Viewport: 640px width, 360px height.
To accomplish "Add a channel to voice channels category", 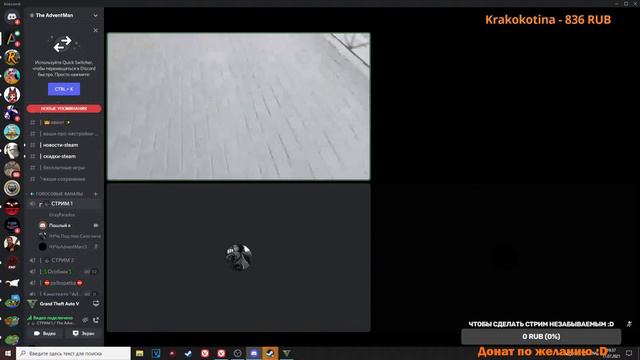I will pos(96,194).
